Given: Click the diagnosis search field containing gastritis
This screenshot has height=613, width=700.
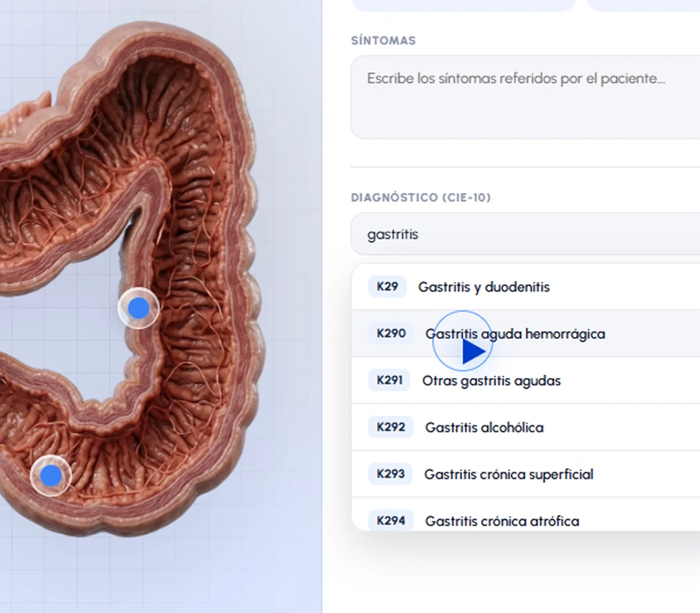Looking at the screenshot, I should (x=525, y=234).
